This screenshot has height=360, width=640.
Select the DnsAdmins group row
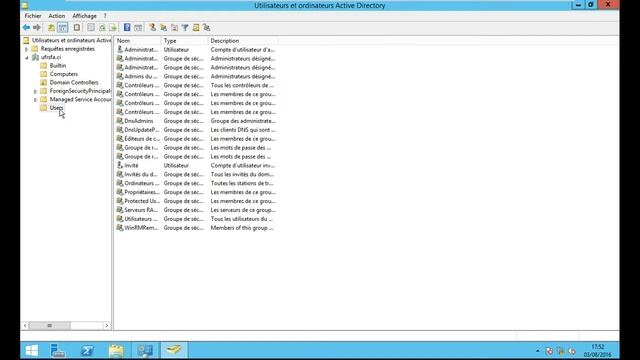196,121
